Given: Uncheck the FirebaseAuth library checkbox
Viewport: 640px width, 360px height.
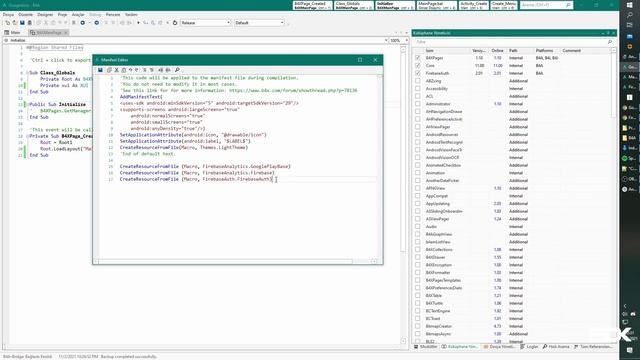Looking at the screenshot, I should 418,73.
